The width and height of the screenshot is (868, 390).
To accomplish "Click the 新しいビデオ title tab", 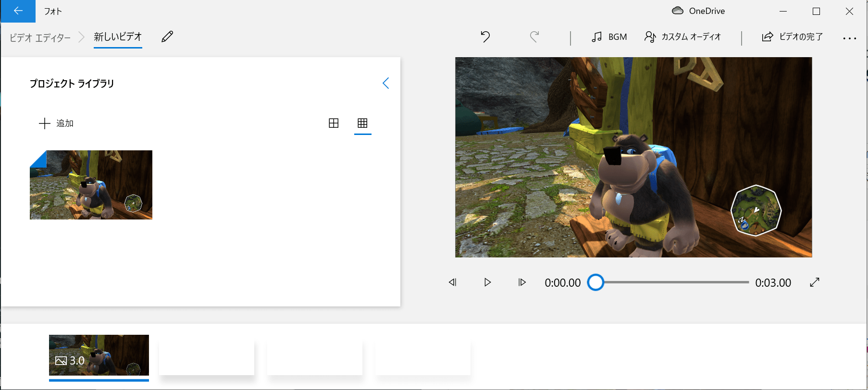I will click(x=118, y=37).
